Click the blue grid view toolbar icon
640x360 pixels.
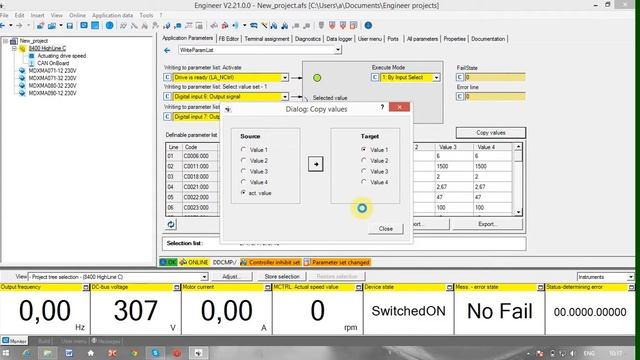point(95,25)
